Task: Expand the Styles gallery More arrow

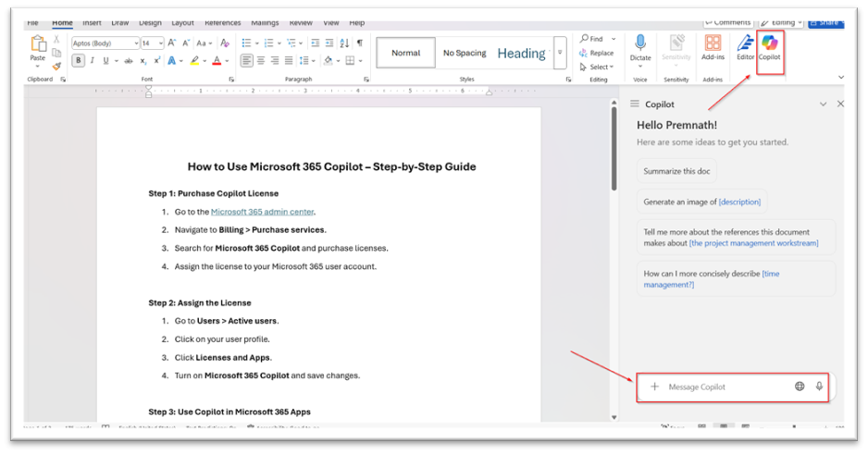Action: tap(560, 53)
